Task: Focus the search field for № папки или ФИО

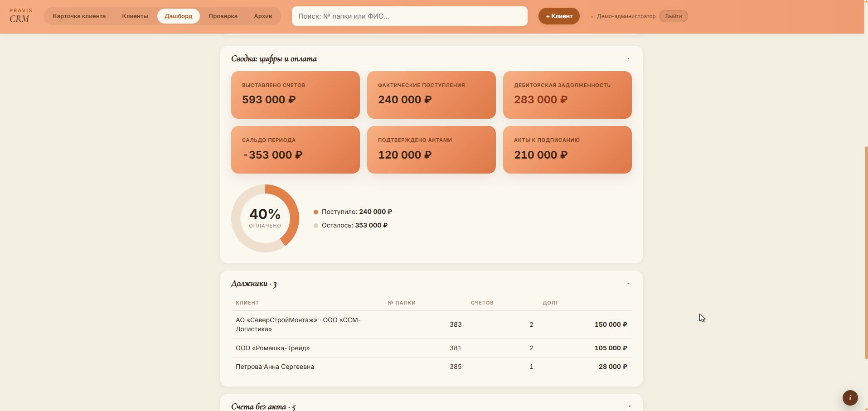Action: click(410, 16)
